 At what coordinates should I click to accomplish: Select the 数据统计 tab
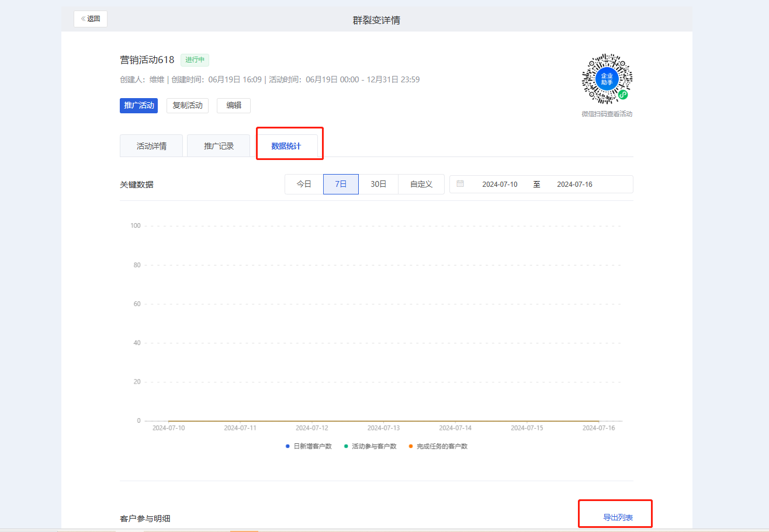tap(286, 146)
